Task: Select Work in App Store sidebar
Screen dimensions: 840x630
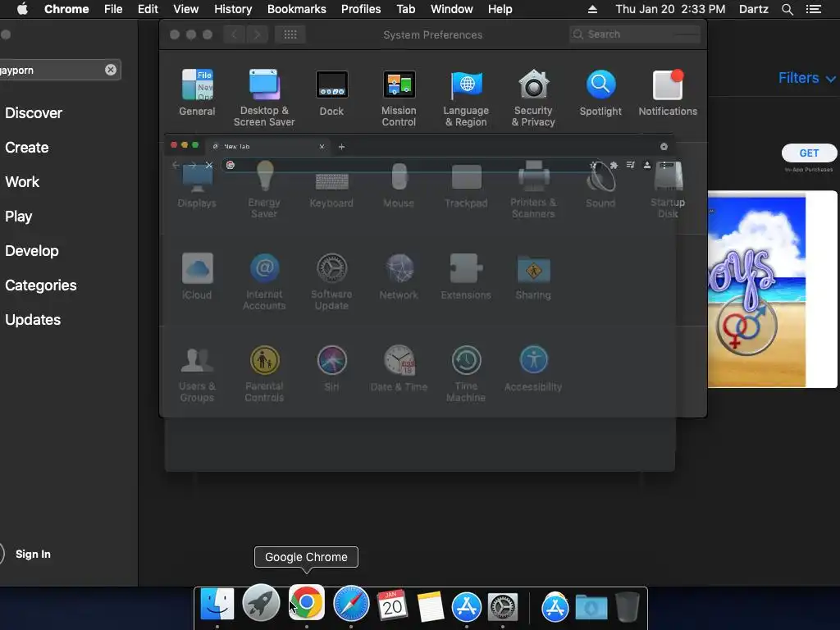Action: pos(22,182)
